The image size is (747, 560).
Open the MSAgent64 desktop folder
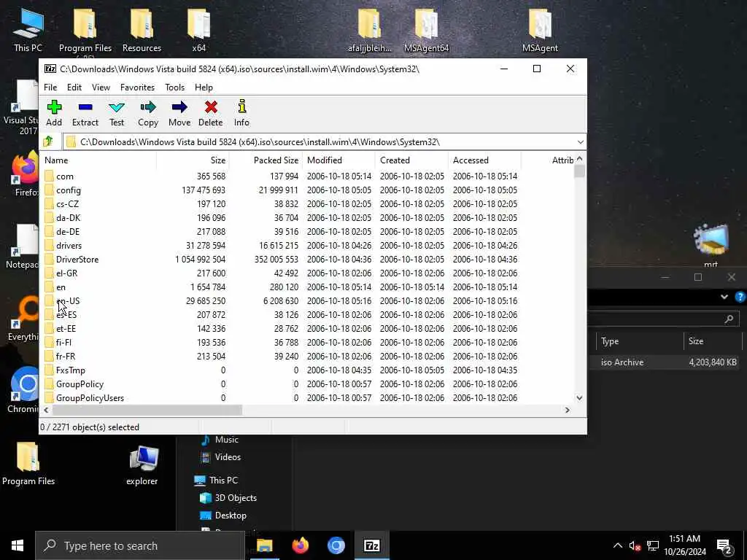pyautogui.click(x=426, y=29)
